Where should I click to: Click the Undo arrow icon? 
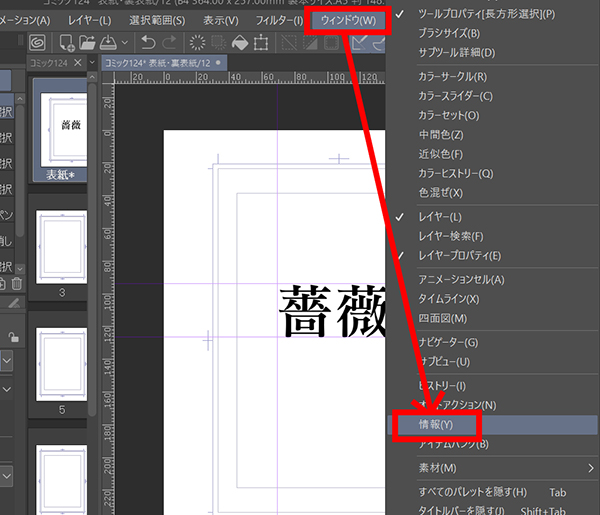tap(148, 42)
